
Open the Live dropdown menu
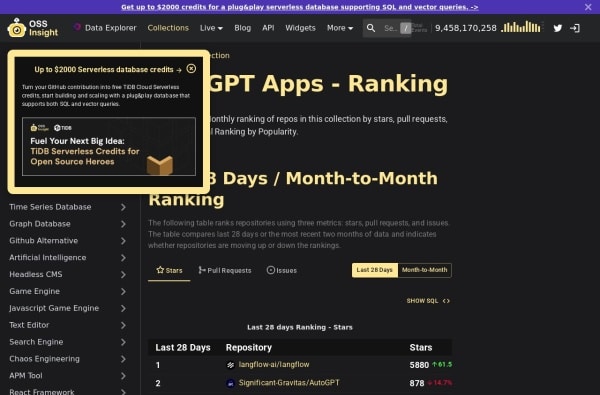point(211,28)
